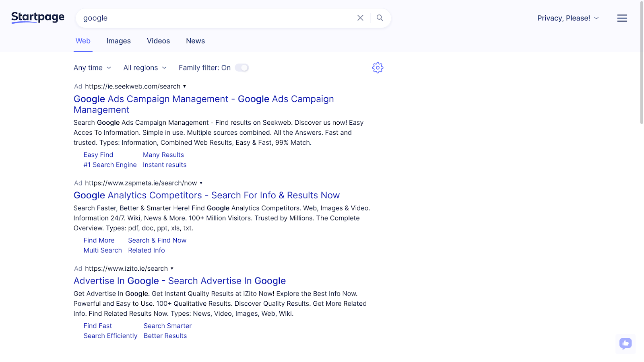Screen dimensions: 644x362
Task: Click the Search Efficiently sitelink
Action: pos(110,336)
